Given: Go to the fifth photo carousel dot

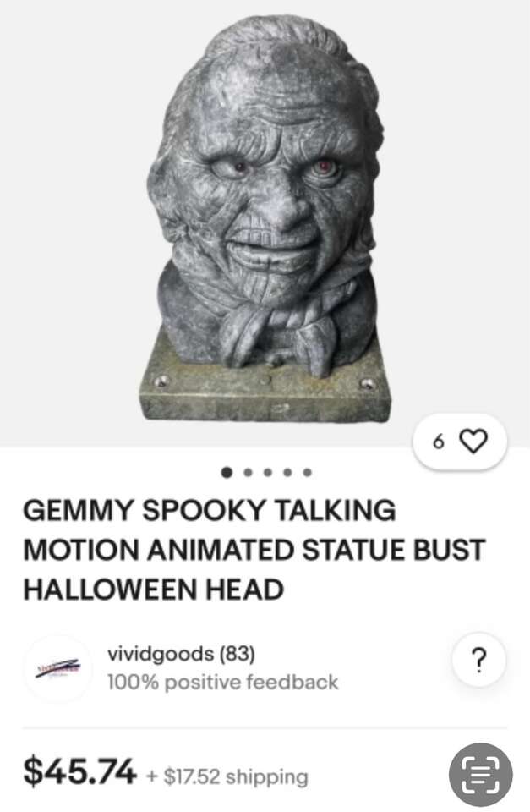Looking at the screenshot, I should pyautogui.click(x=308, y=472).
